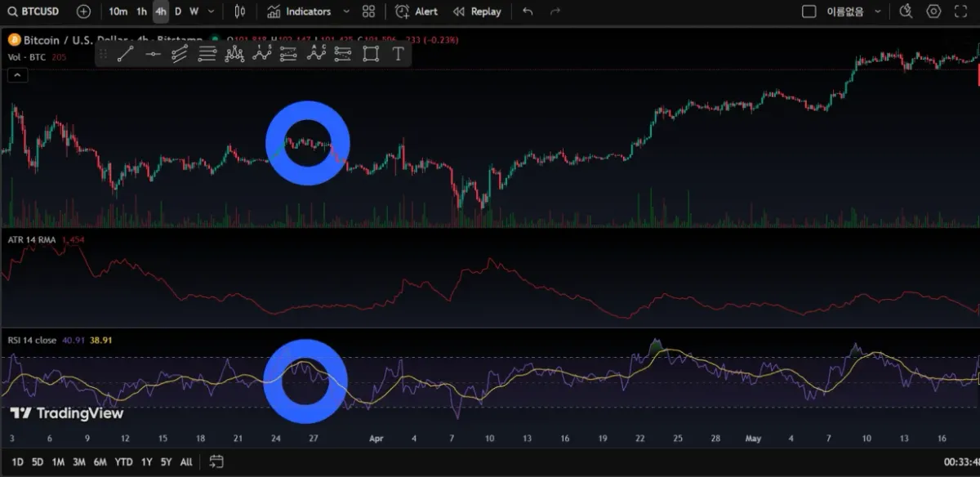The image size is (980, 477).
Task: Select the Text annotation tool
Action: (398, 54)
